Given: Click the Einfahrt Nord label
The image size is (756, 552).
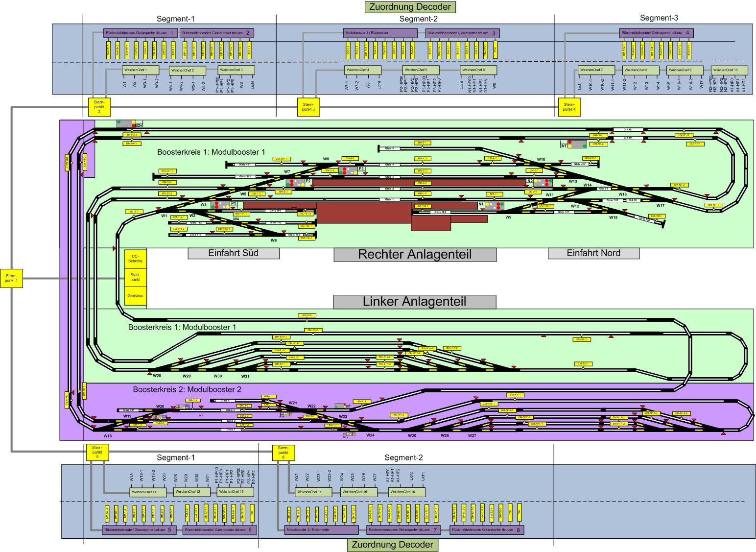Looking at the screenshot, I should click(593, 253).
